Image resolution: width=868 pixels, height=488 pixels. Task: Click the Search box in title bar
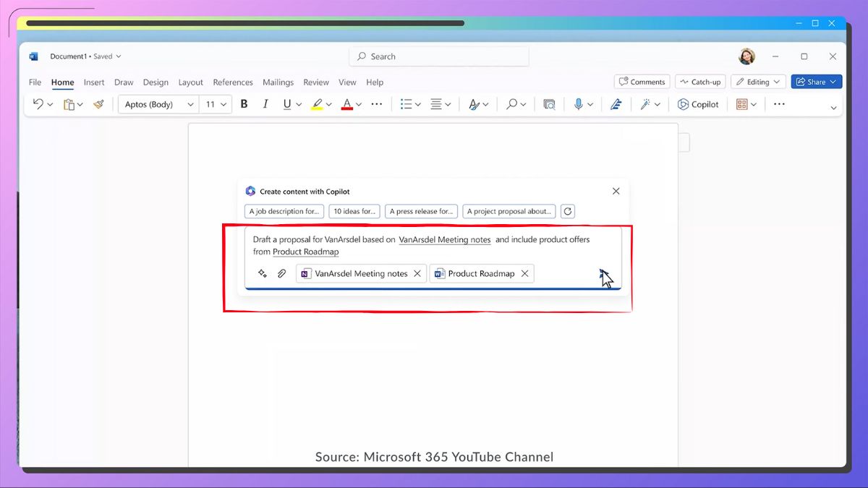pyautogui.click(x=439, y=56)
